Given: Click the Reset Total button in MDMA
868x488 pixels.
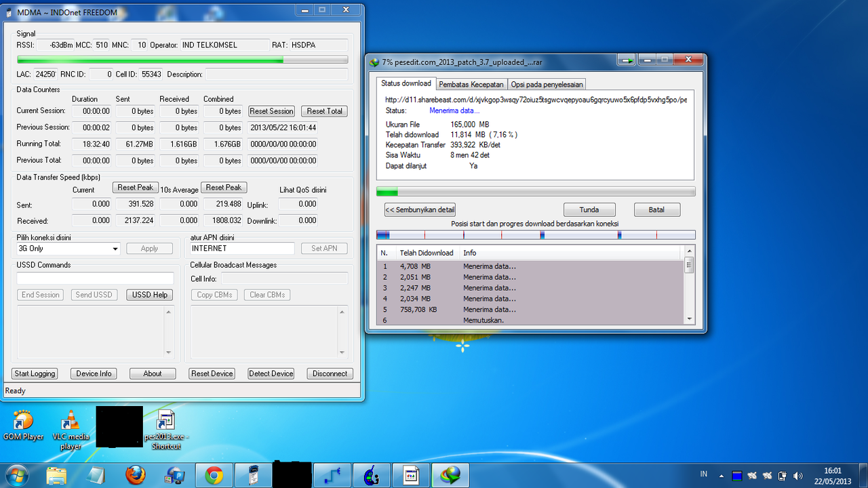Looking at the screenshot, I should click(x=325, y=111).
